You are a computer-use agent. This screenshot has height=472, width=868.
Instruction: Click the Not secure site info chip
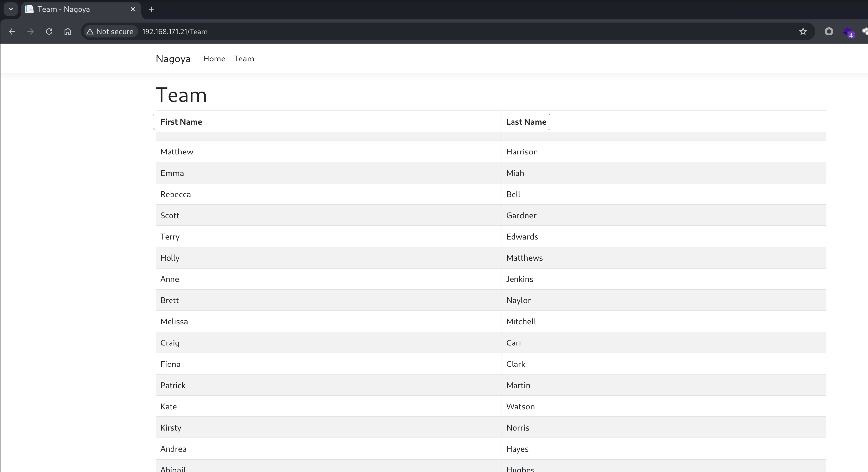coord(110,31)
